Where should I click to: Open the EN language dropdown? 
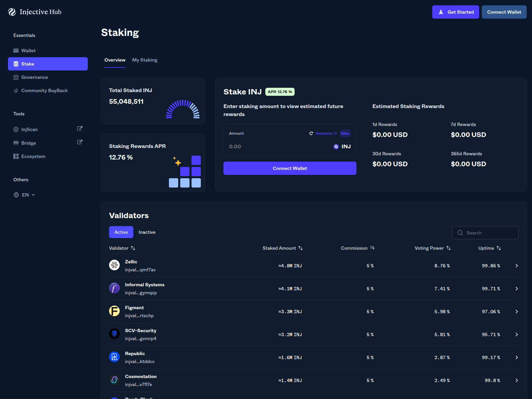point(24,195)
